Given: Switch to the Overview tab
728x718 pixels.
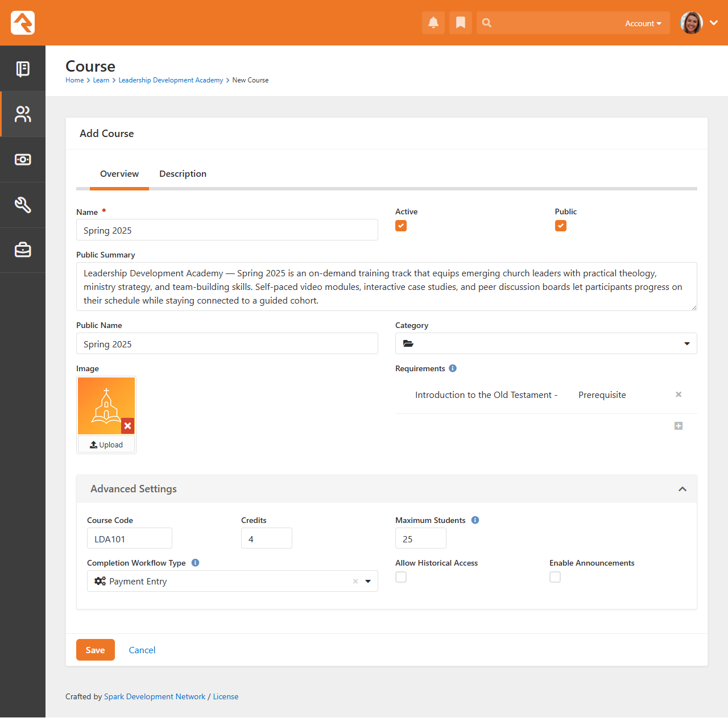Looking at the screenshot, I should [x=119, y=174].
